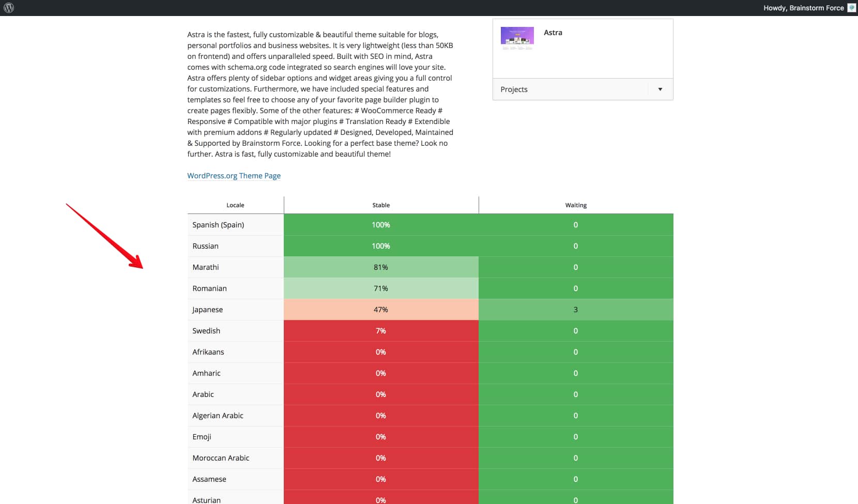Click Howdy, Brainstorm Force menu

[803, 8]
